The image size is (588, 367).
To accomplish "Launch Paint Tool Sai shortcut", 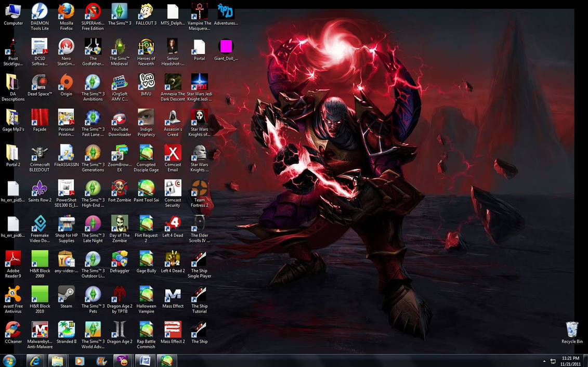I will pyautogui.click(x=146, y=191).
